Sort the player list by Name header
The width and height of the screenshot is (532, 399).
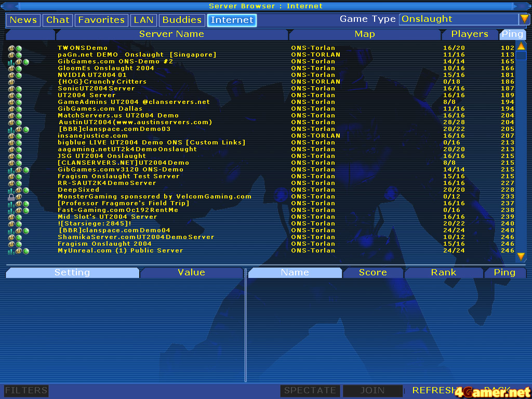tap(295, 272)
